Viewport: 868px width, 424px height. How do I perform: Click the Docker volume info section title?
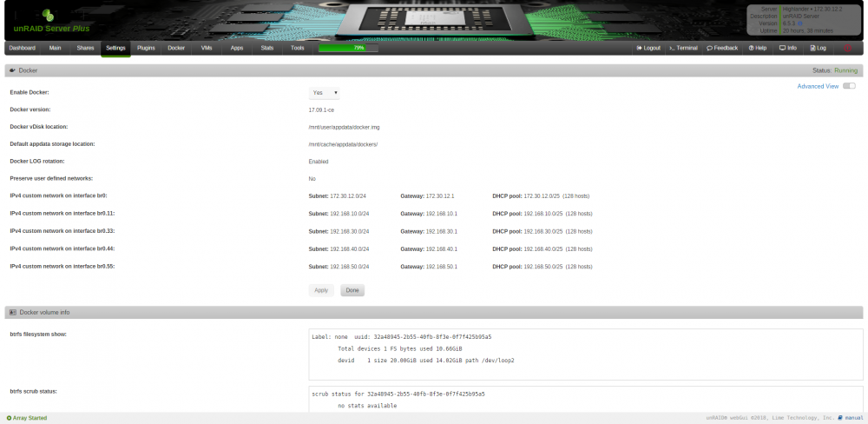pos(45,313)
